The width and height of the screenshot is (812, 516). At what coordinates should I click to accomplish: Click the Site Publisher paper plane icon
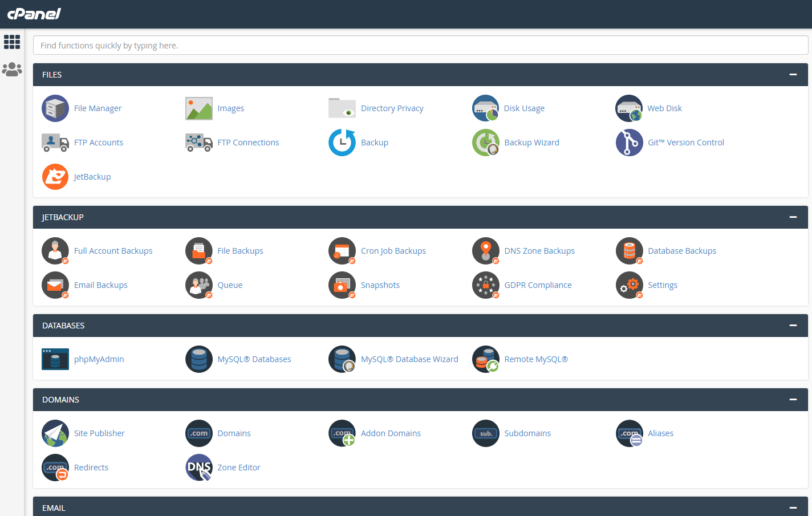[55, 433]
